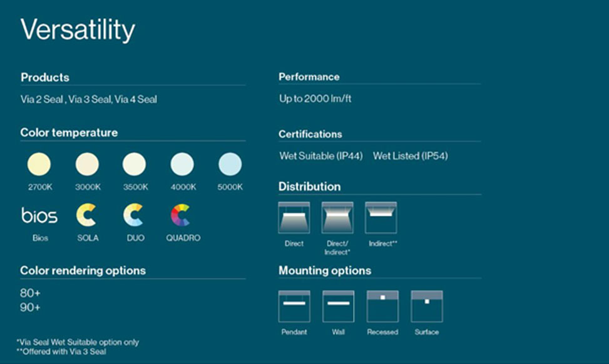Choose the 3500K color temperature swatch
Viewport: 609px width, 364px height.
point(134,164)
